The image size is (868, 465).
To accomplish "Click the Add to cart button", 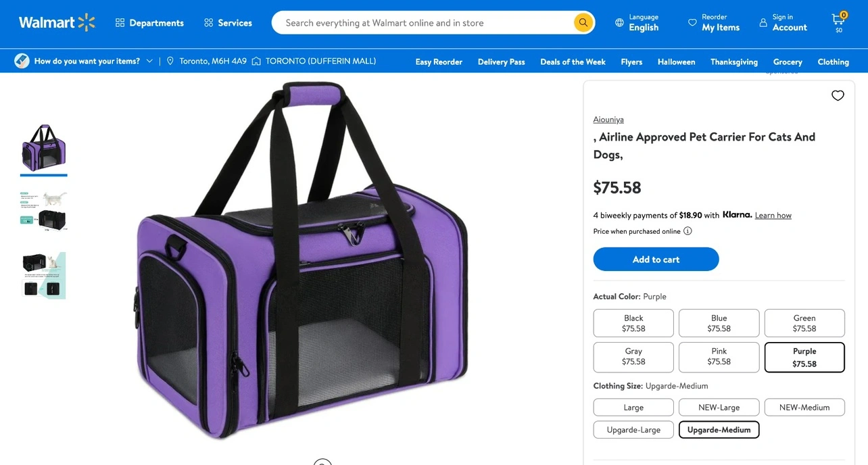I will [x=656, y=260].
